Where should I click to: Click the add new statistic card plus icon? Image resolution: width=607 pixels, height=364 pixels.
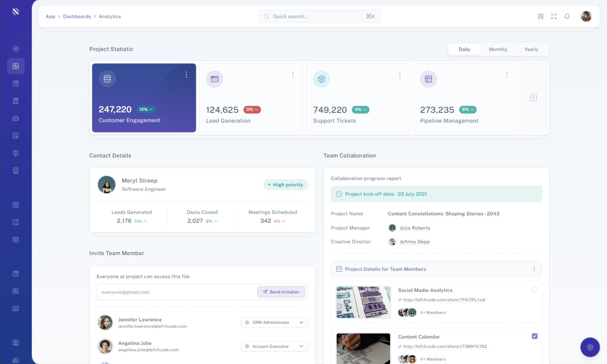(x=533, y=98)
